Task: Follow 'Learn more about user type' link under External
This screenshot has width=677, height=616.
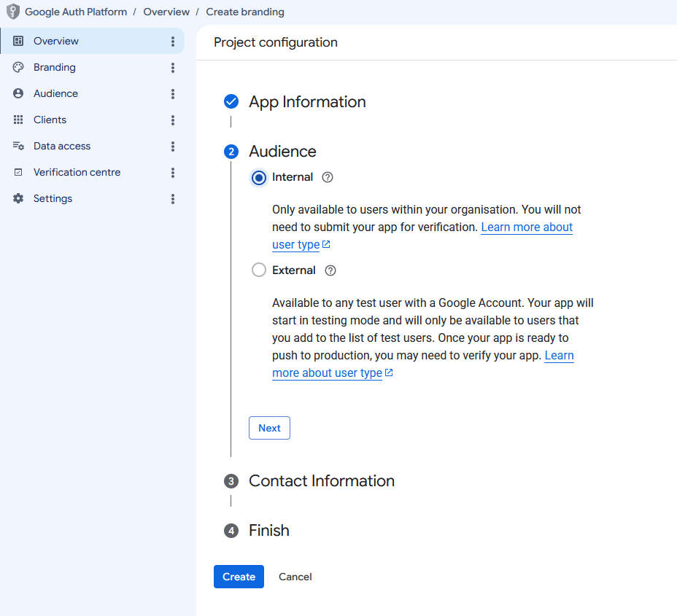Action: pos(327,373)
